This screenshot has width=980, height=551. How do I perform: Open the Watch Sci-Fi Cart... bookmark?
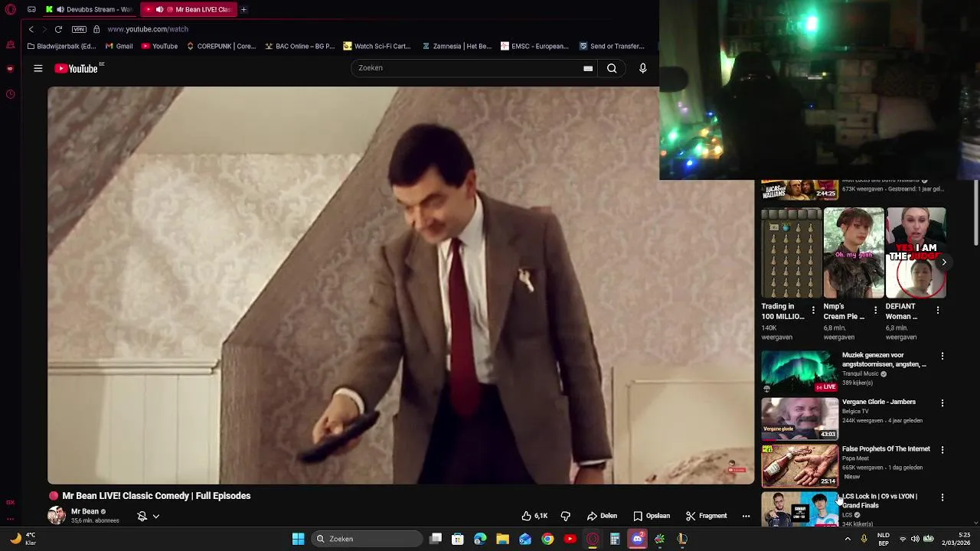pos(377,46)
